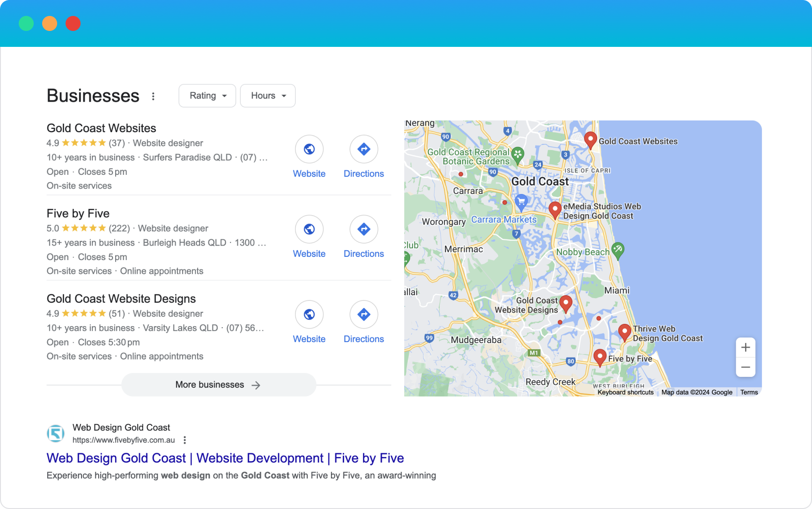Viewport: 812px width, 509px height.
Task: Select the Directions link for Gold Coast Website Designs
Action: (x=364, y=339)
